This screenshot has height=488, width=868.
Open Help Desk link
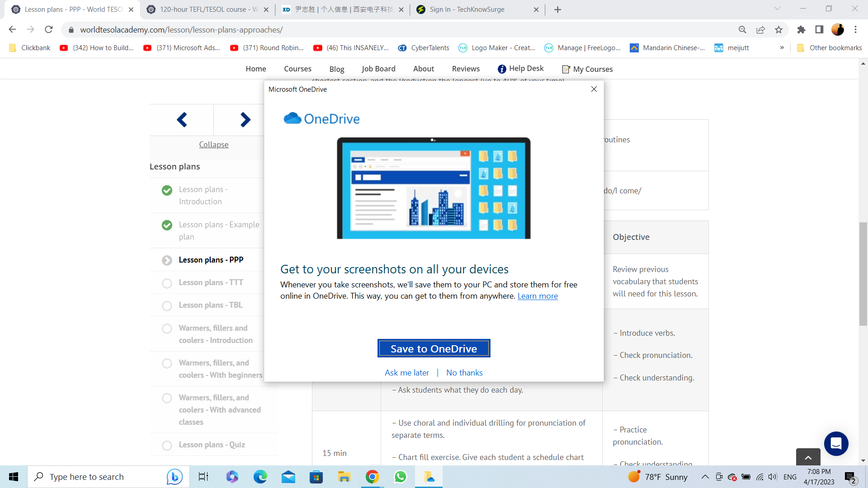(521, 69)
